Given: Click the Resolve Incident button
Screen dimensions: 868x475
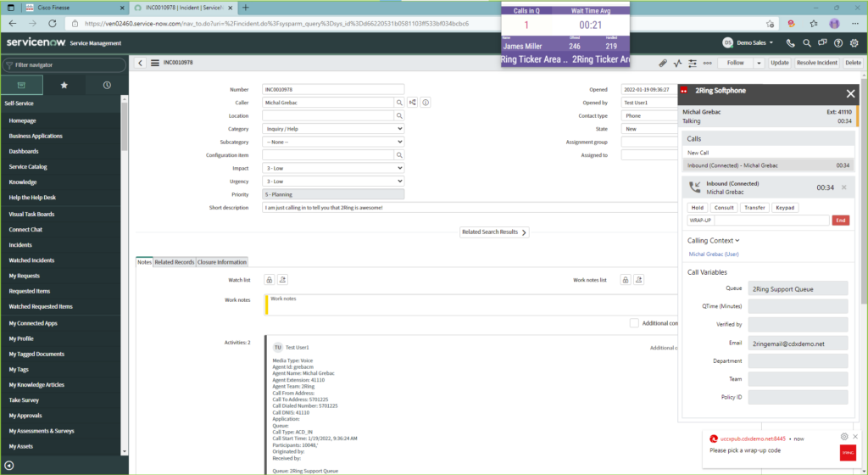Looking at the screenshot, I should [x=816, y=63].
